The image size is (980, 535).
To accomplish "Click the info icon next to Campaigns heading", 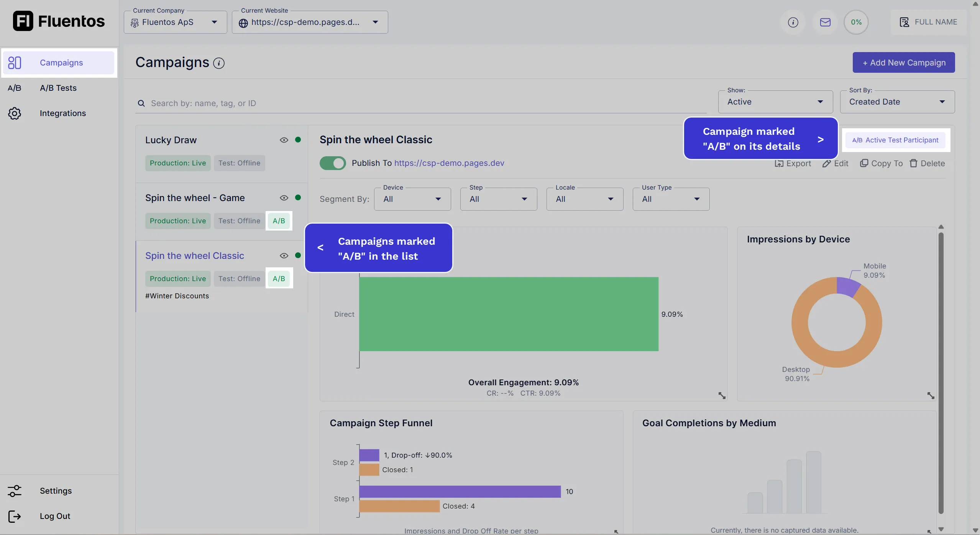I will pos(218,63).
